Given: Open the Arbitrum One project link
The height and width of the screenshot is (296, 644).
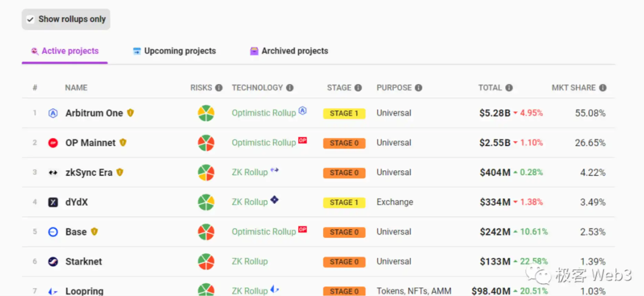Looking at the screenshot, I should [x=94, y=113].
